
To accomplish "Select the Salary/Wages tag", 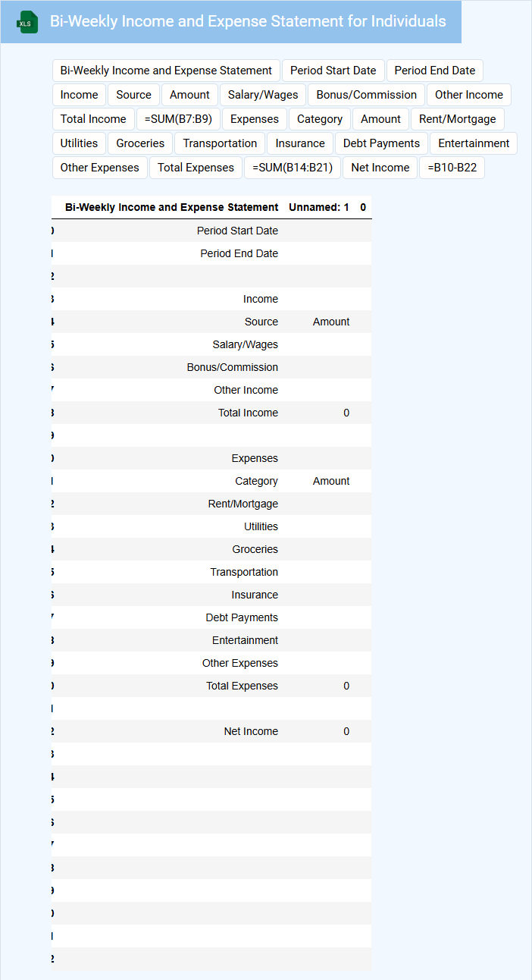I will (263, 95).
